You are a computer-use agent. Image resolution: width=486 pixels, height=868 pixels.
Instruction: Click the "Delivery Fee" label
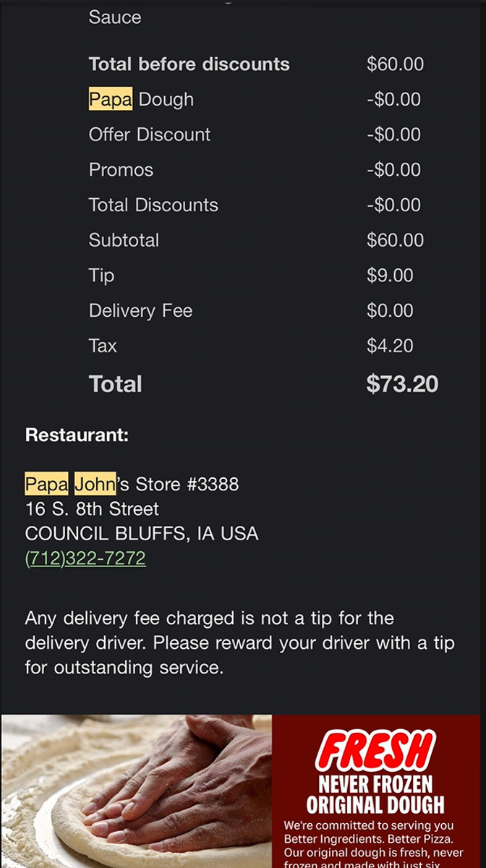point(140,311)
